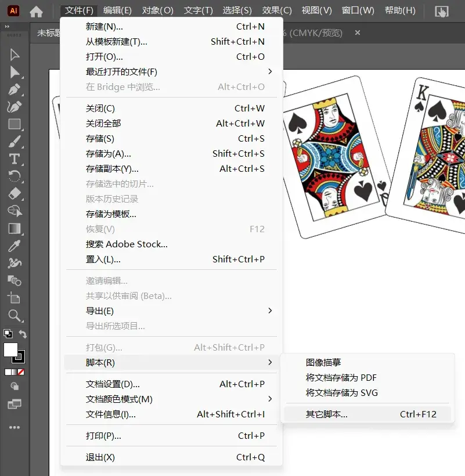Choose 打印(P)... menu item
The height and width of the screenshot is (476, 465).
[x=171, y=435]
